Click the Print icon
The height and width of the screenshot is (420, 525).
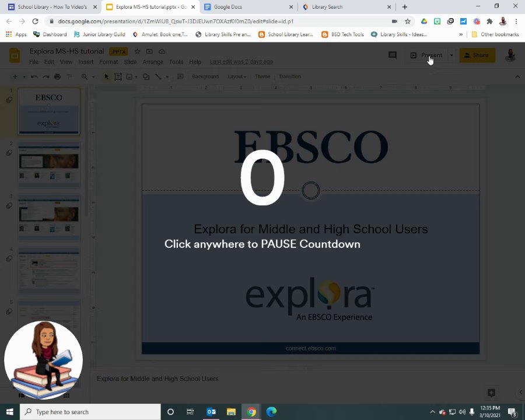tap(58, 76)
